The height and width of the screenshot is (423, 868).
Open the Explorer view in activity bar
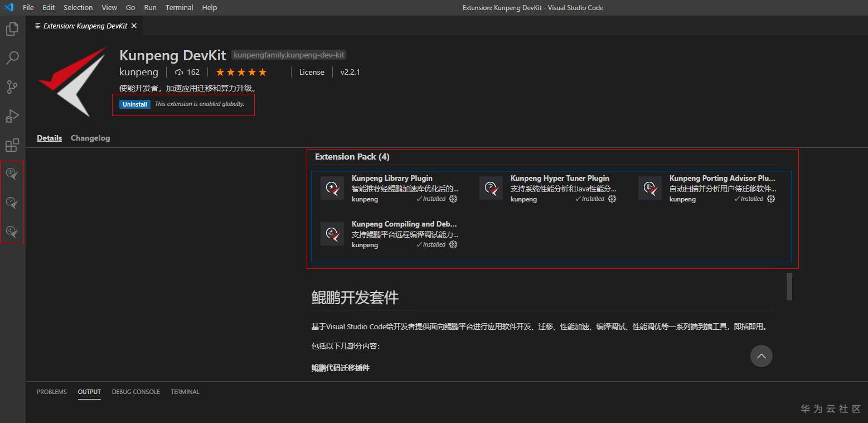click(12, 28)
